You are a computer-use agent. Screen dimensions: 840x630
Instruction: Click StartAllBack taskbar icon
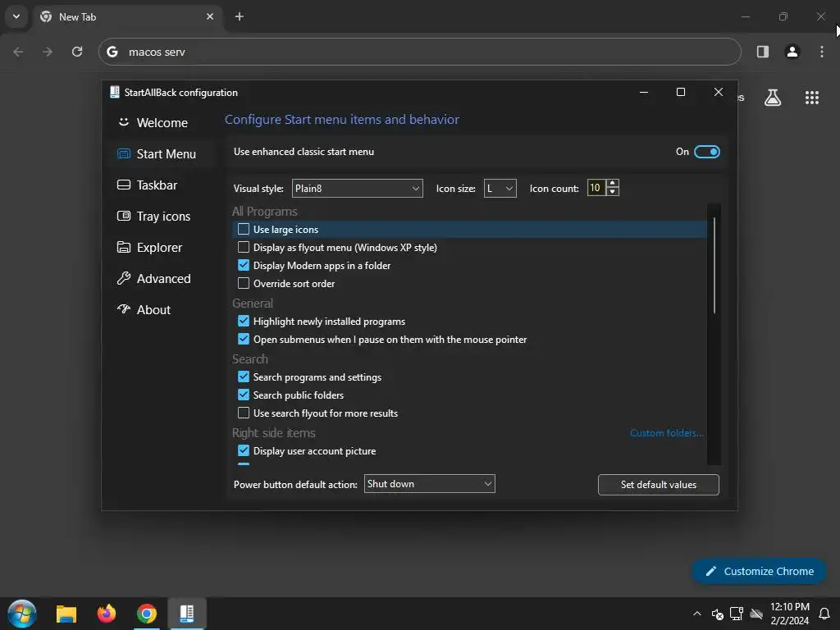(x=187, y=614)
